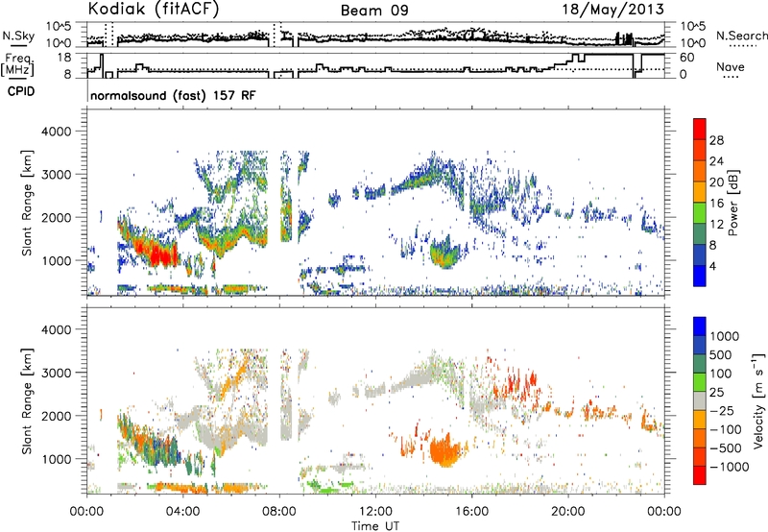Image resolution: width=768 pixels, height=532 pixels.
Task: Click the light green 25–100 Velocity colorbar segment
Action: pyautogui.click(x=700, y=382)
